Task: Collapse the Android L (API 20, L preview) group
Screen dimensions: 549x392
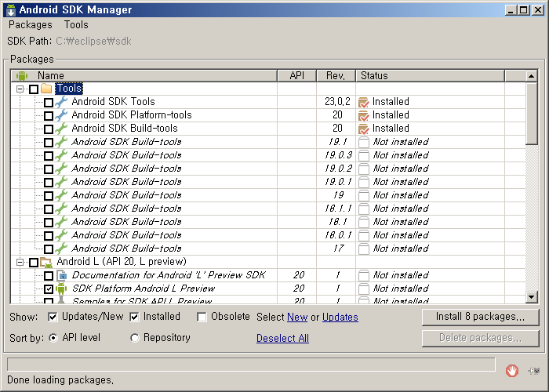Action: click(x=20, y=262)
